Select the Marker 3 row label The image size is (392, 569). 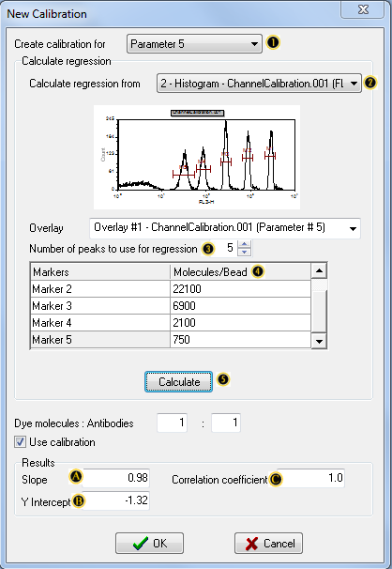[x=100, y=306]
